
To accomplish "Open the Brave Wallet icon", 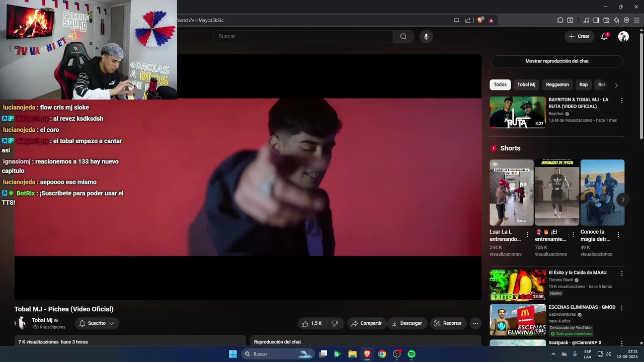I will click(606, 20).
